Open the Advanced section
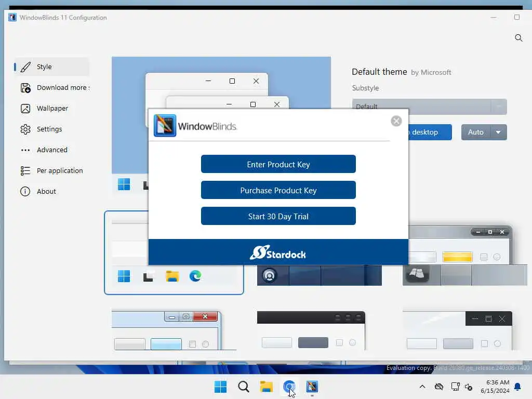 pyautogui.click(x=51, y=150)
